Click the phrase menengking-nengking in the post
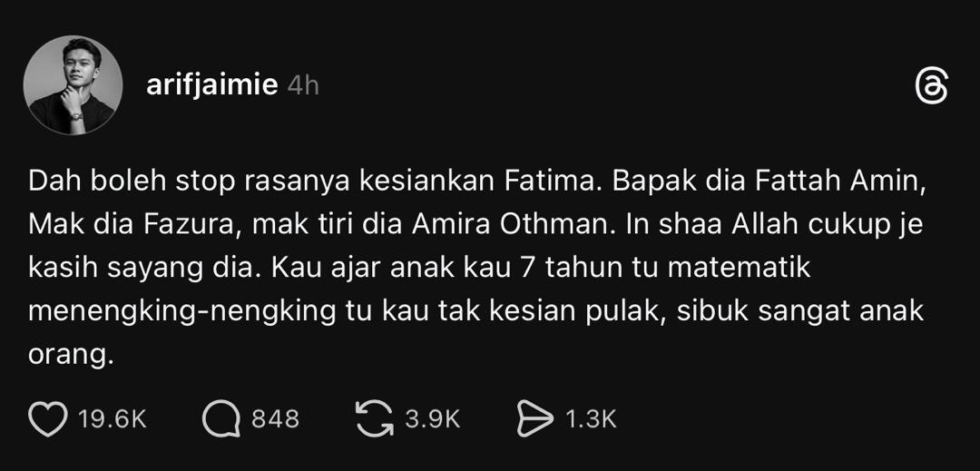The image size is (980, 471). [x=182, y=311]
